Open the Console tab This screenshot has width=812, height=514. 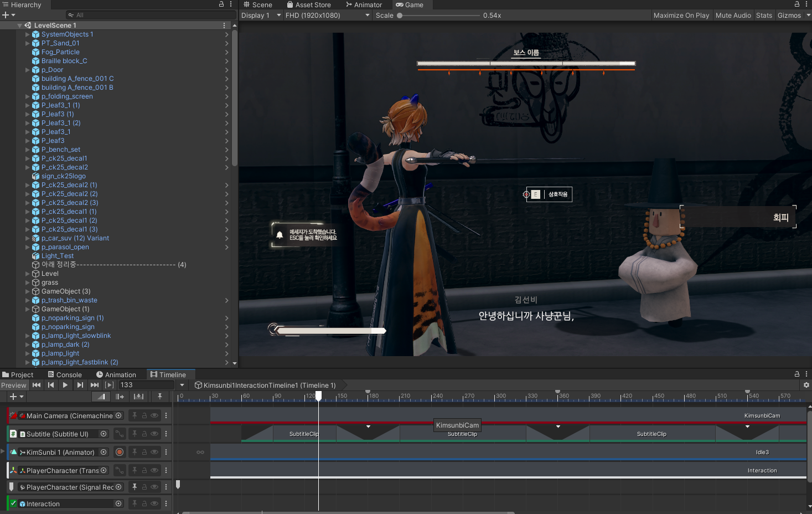[x=64, y=374]
